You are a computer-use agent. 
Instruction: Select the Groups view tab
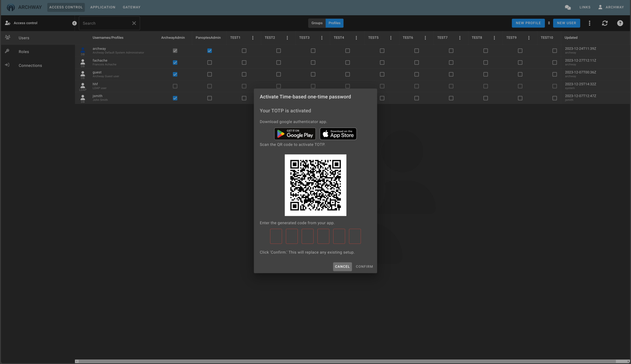tap(317, 23)
